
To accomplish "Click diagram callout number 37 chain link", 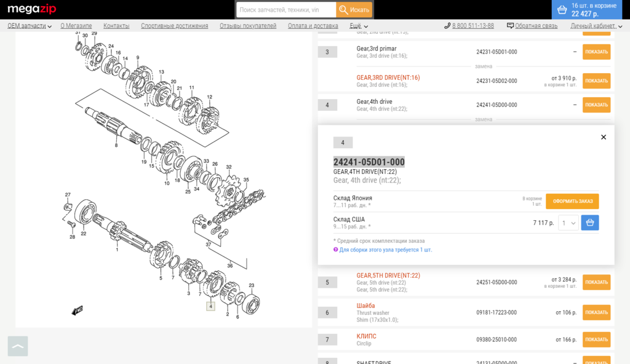I will 208,244.
